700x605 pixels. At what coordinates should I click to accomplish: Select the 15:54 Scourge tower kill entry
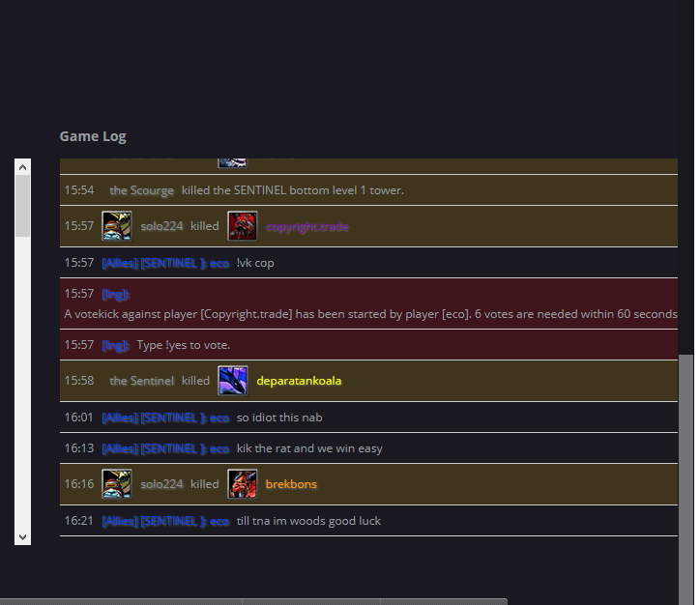tap(368, 190)
